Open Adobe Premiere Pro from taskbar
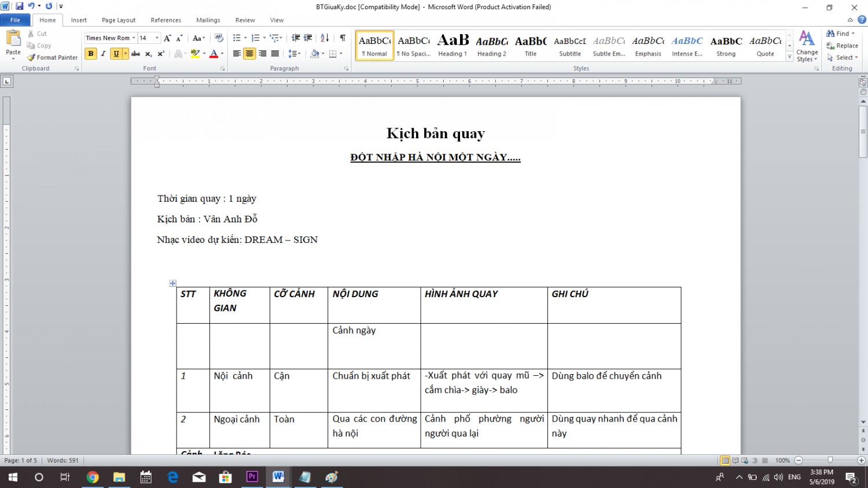Screen dimensions: 868x488 [x=252, y=477]
